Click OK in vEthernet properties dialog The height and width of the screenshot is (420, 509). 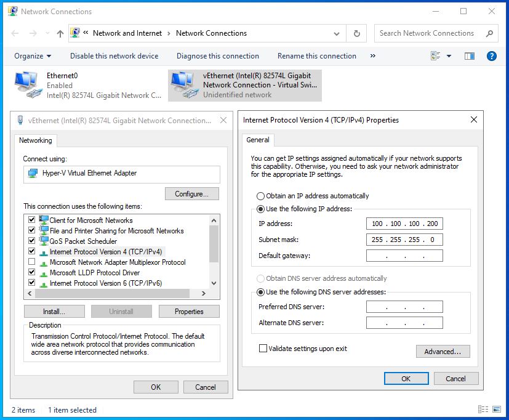click(x=156, y=387)
